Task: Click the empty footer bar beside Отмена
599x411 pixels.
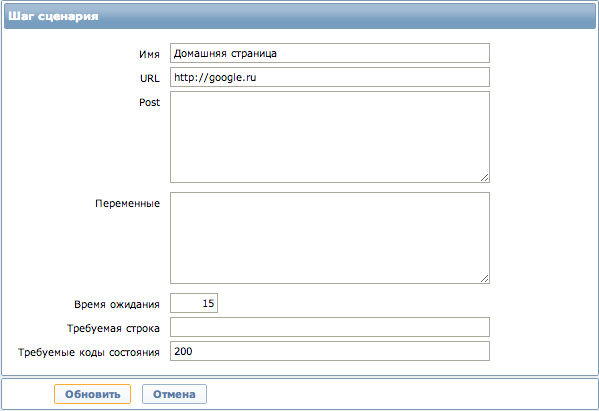Action: tap(401, 394)
